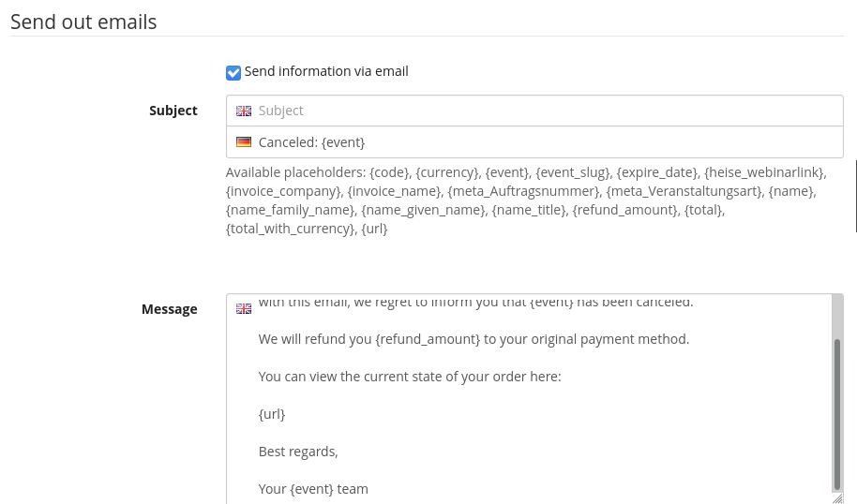
Task: Focus the empty English Subject input
Action: [x=544, y=111]
